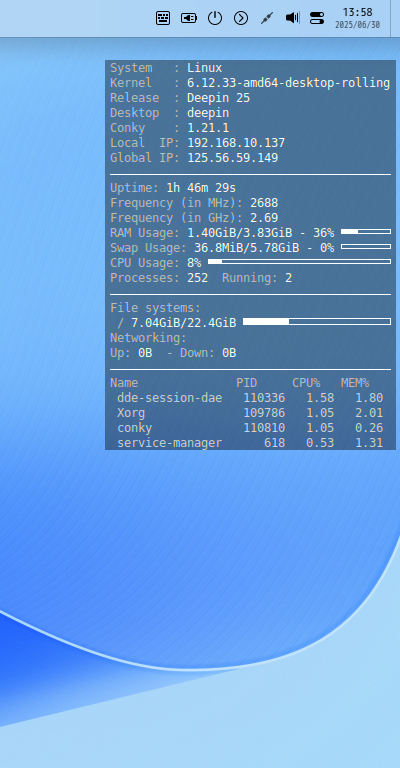Click the 'CPU%' column header
The image size is (400, 768).
tap(306, 383)
